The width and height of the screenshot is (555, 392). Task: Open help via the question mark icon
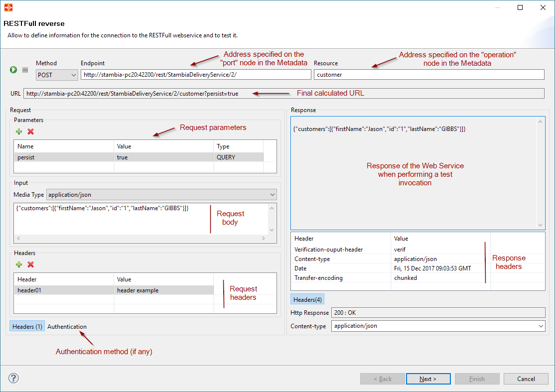tap(13, 378)
